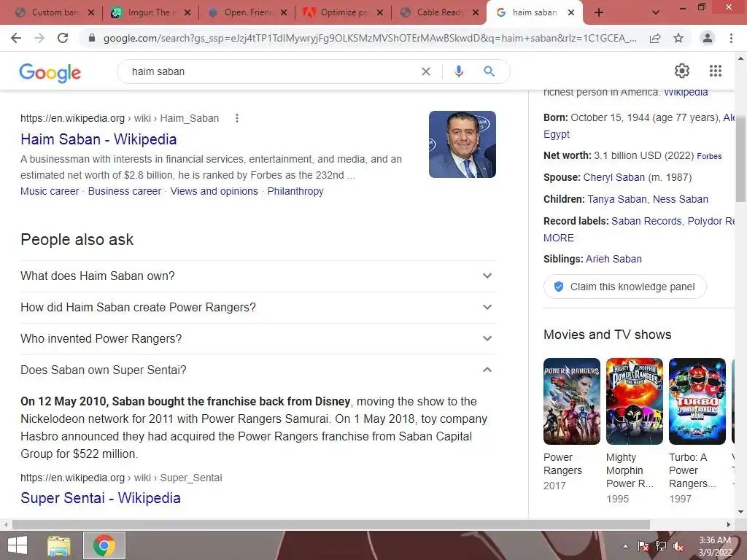
Task: Open Saban Records link
Action: [646, 221]
